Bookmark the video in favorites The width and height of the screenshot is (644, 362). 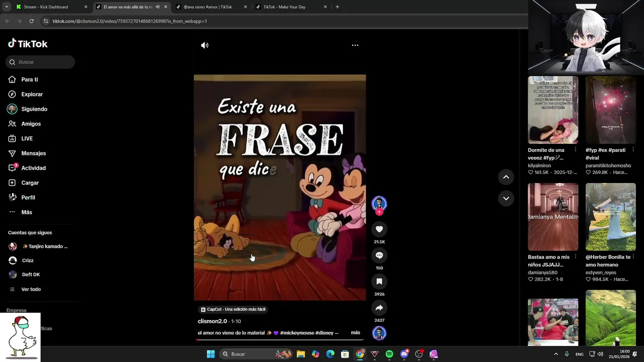[379, 282]
